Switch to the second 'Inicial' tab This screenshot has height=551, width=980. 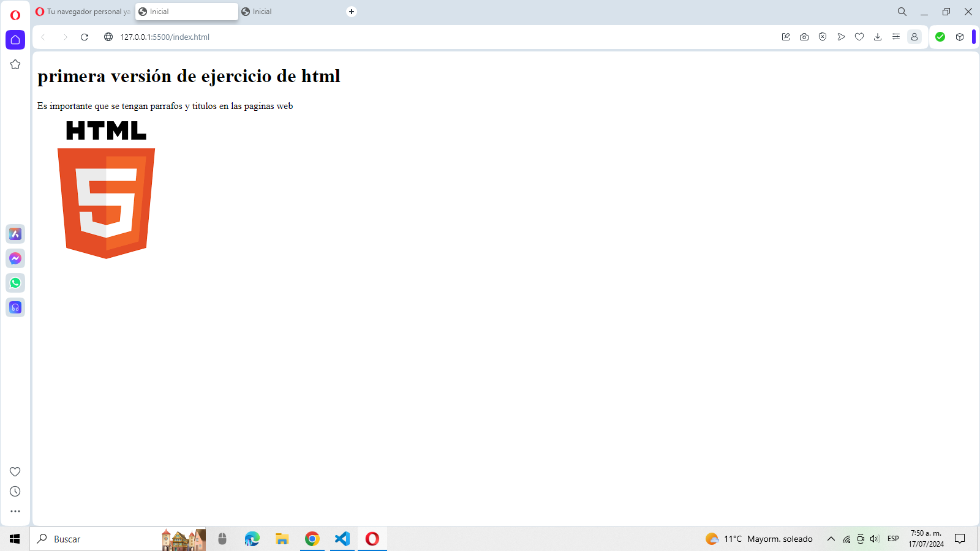pos(290,12)
